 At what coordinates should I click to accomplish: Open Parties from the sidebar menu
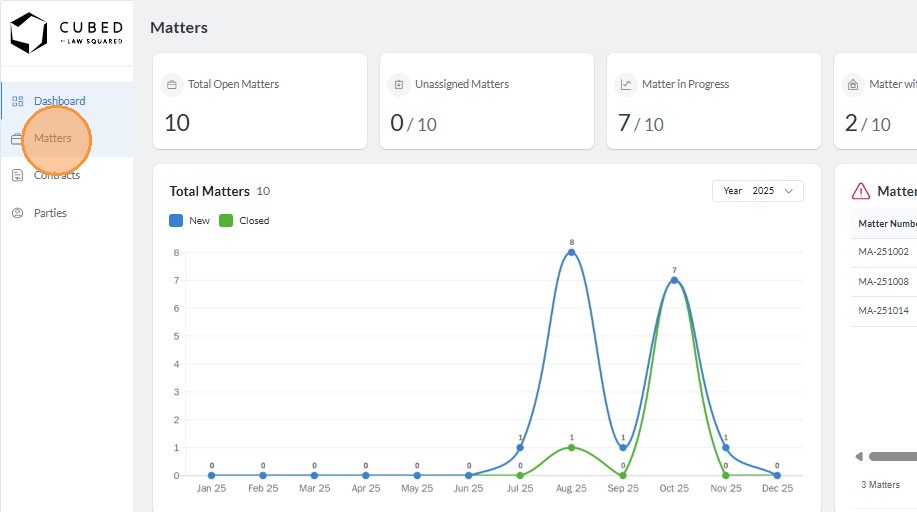point(51,213)
